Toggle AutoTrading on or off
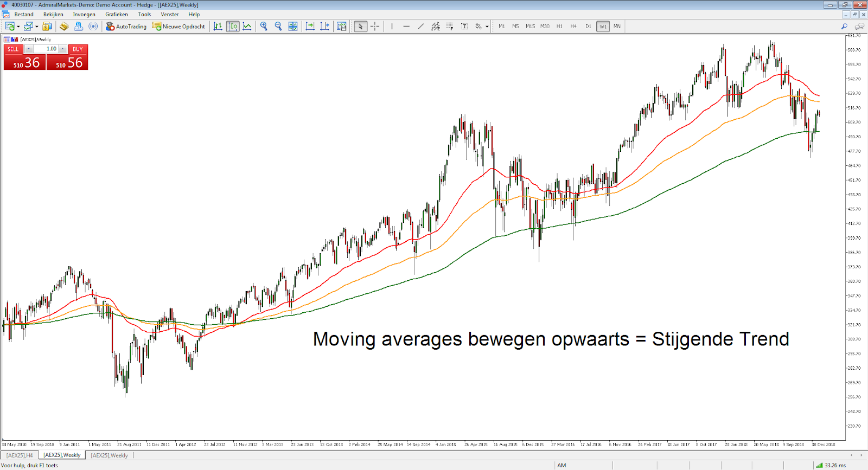The image size is (868, 470). coord(126,26)
